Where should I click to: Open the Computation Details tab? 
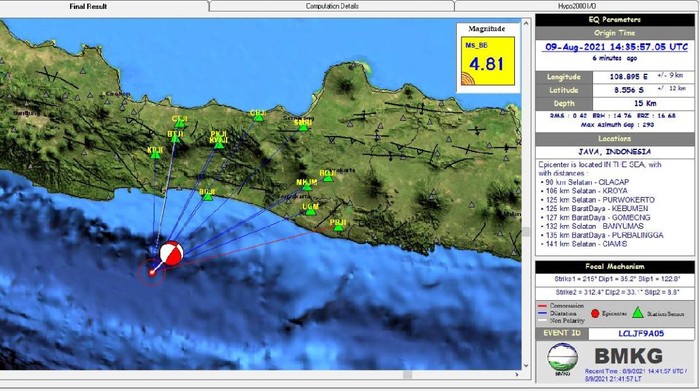[332, 6]
